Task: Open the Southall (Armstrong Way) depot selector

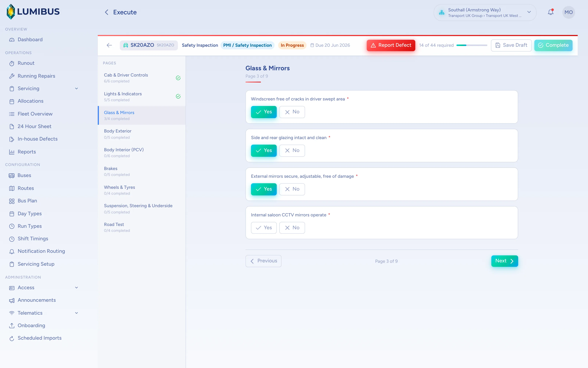Action: click(x=485, y=12)
